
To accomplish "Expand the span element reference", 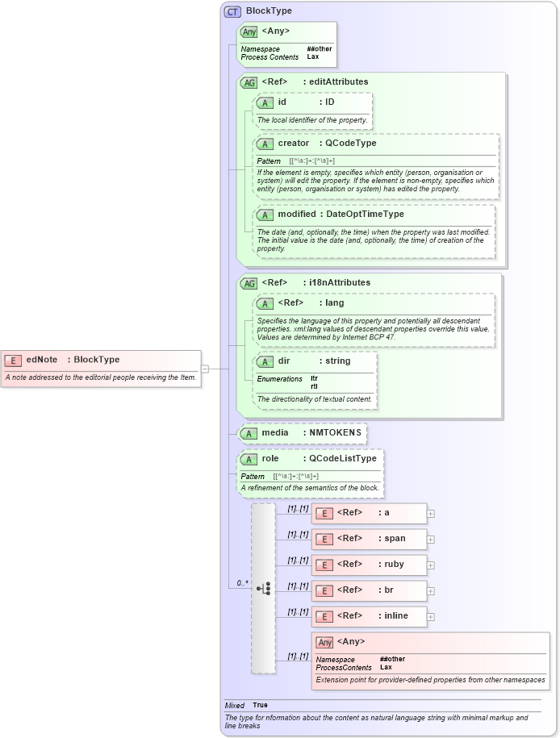I will coord(430,540).
